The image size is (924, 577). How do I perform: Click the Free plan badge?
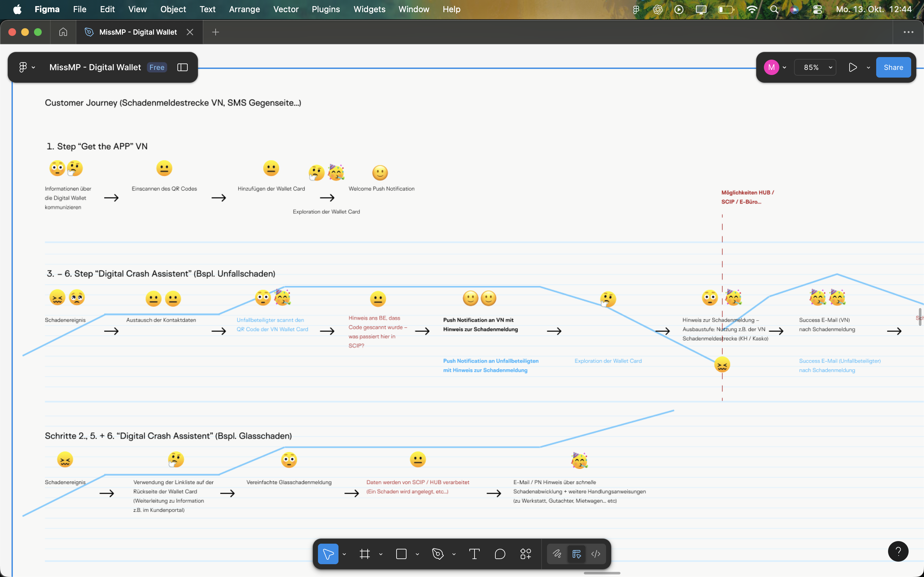point(157,68)
